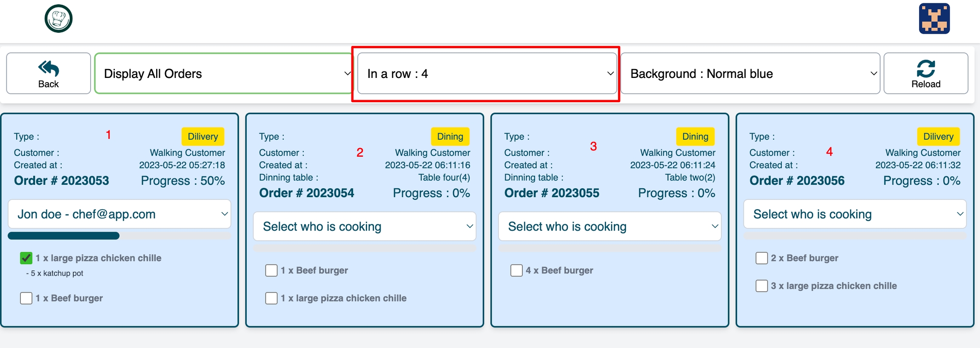Open the pixel avatar profile icon
The width and height of the screenshot is (980, 348).
[934, 19]
